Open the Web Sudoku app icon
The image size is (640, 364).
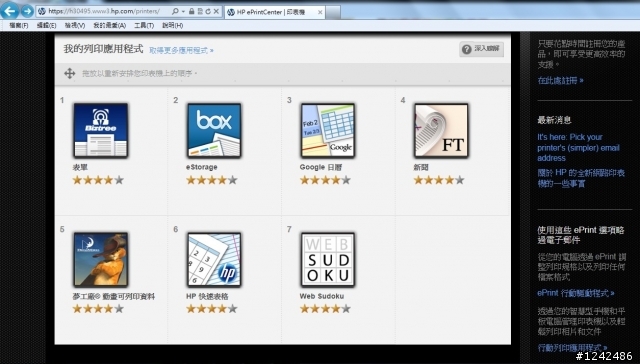(327, 260)
